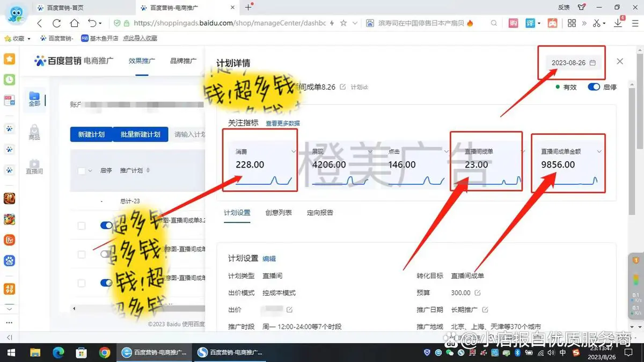Switch to the 定向报告 tab

coord(320,213)
